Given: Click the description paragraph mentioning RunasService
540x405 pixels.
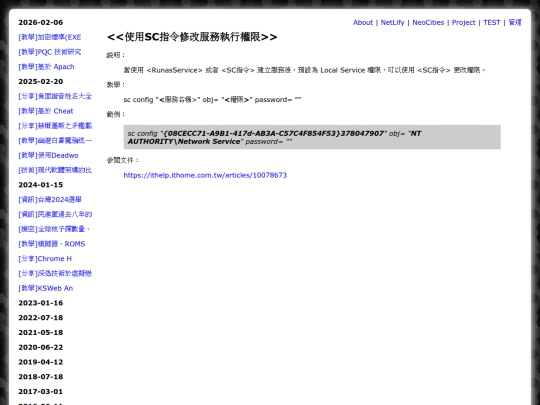Looking at the screenshot, I should [304, 70].
